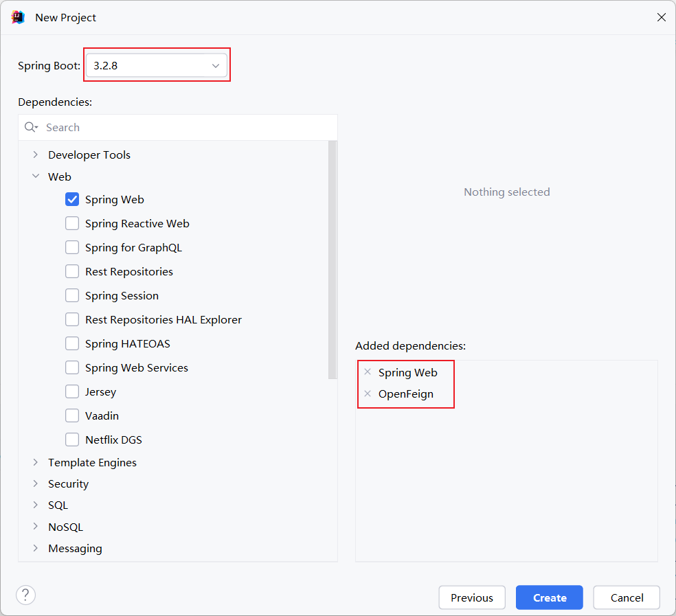Click the search magnifier icon
This screenshot has width=676, height=616.
(31, 127)
